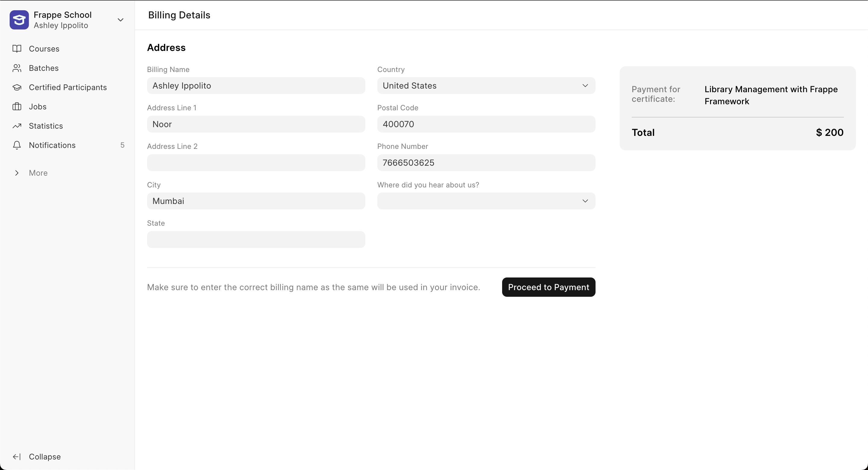The height and width of the screenshot is (470, 868).
Task: Click the Collapse sidebar arrow icon
Action: tap(17, 456)
